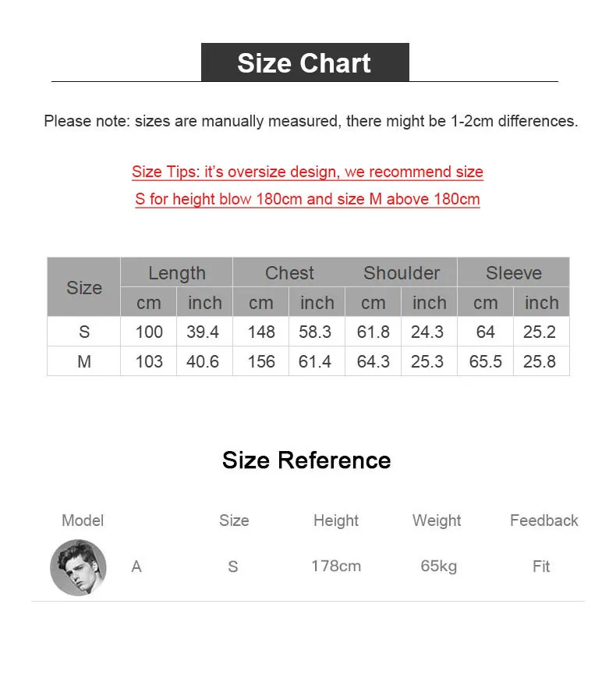Image resolution: width=616 pixels, height=675 pixels.
Task: Click the red Size Tips oversize design line
Action: [x=307, y=172]
